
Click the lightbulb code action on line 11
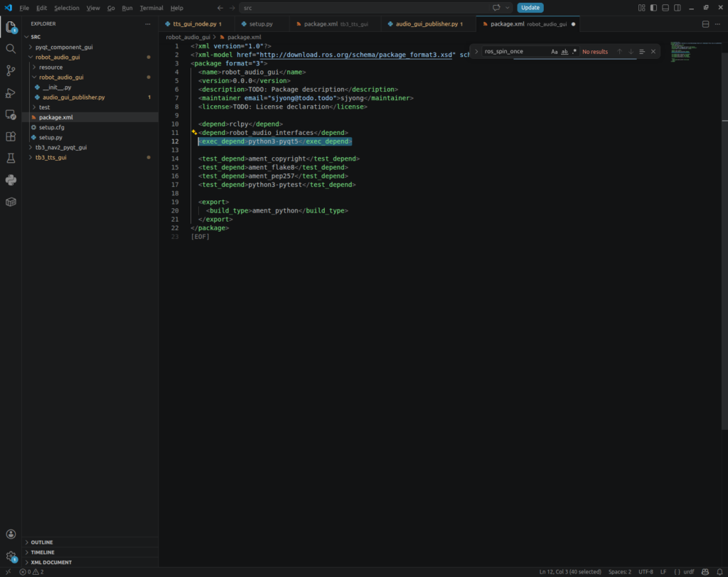click(194, 132)
